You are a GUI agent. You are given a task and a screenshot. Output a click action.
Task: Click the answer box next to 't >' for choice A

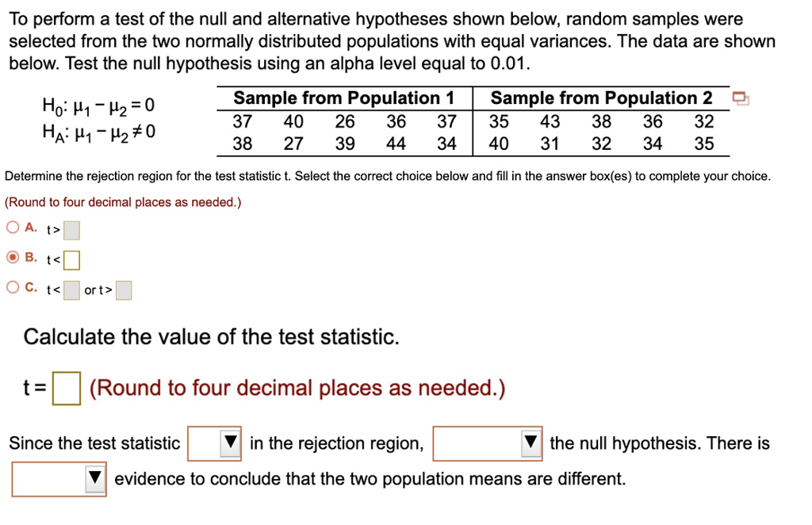(71, 230)
